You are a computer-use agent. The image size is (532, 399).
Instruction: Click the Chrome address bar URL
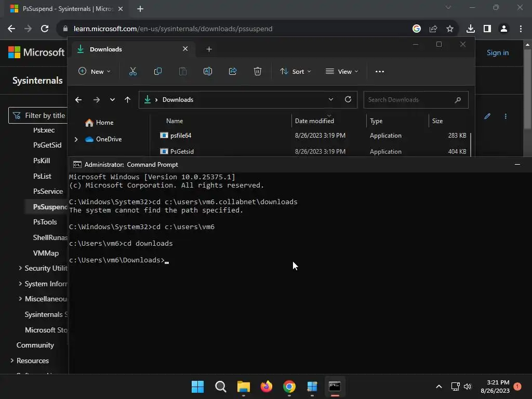pos(172,29)
